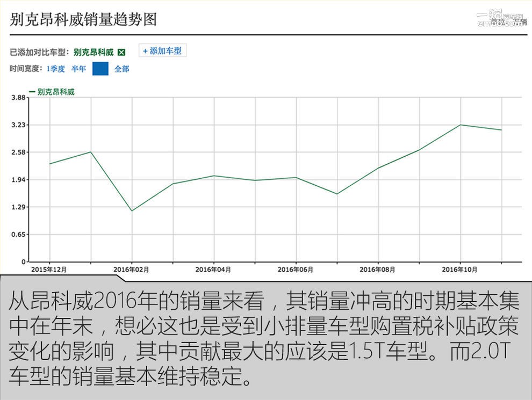The width and height of the screenshot is (532, 400).
Task: Click the 2016年02月 axis label
Action: (x=131, y=270)
